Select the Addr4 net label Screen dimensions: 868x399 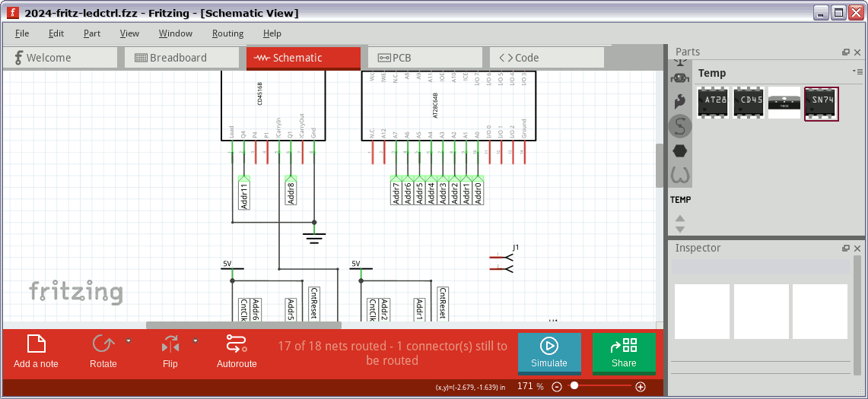(431, 190)
